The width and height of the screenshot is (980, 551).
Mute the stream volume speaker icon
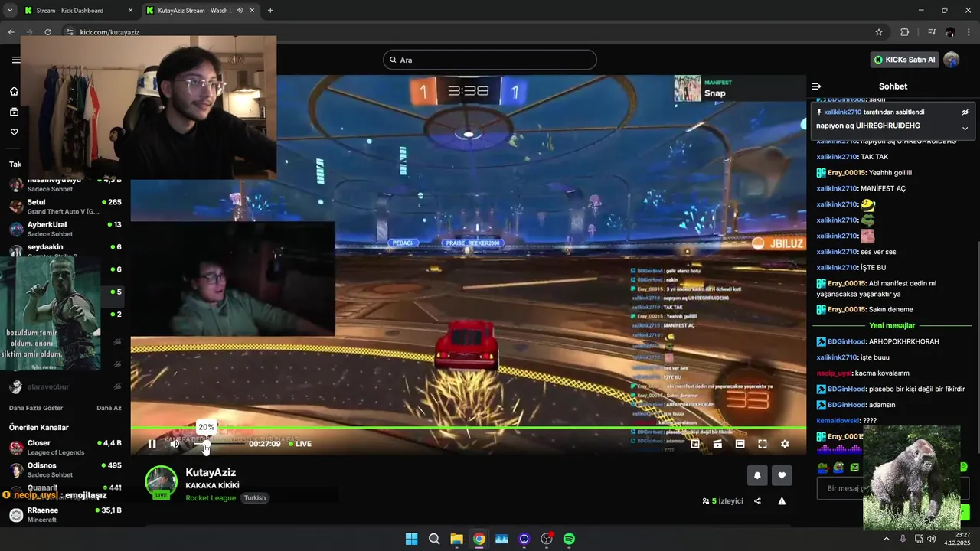tap(175, 444)
